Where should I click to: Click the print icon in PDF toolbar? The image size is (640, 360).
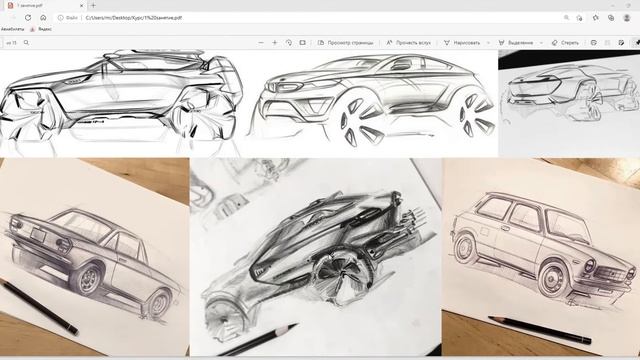coord(594,42)
